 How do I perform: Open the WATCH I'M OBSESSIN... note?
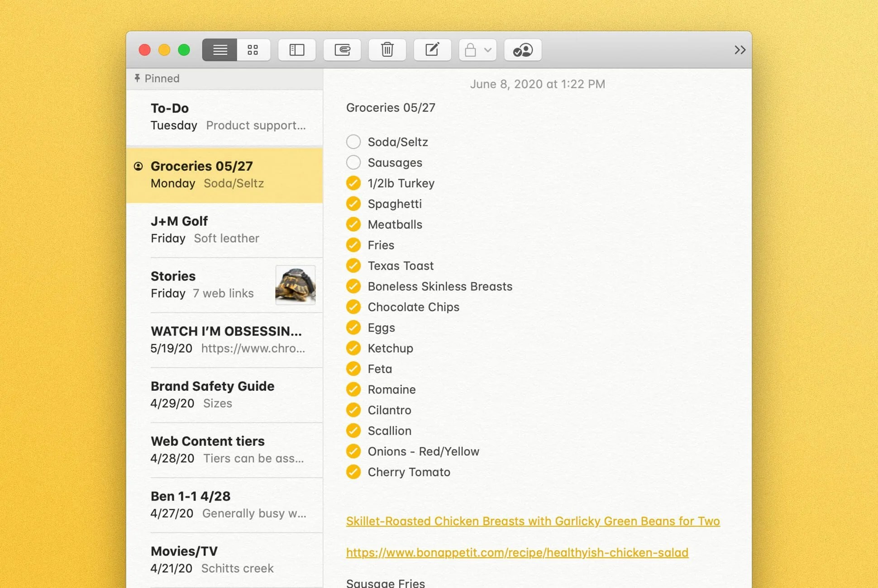click(225, 340)
